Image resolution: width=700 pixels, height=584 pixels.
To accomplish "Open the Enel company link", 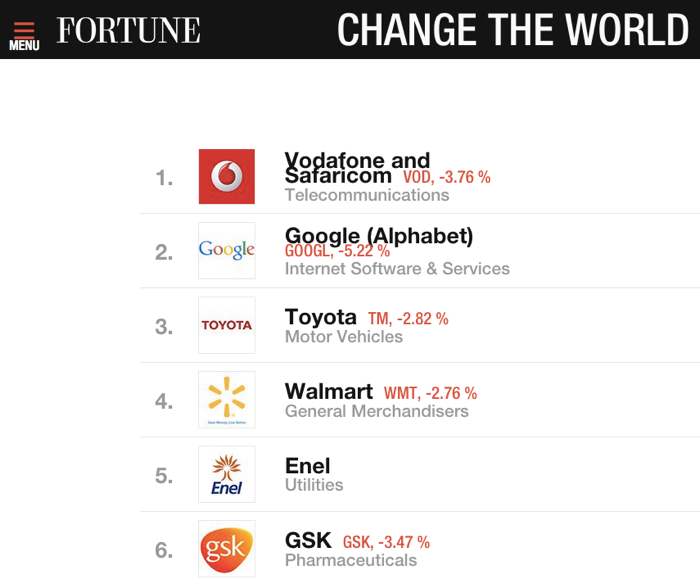I will click(308, 466).
